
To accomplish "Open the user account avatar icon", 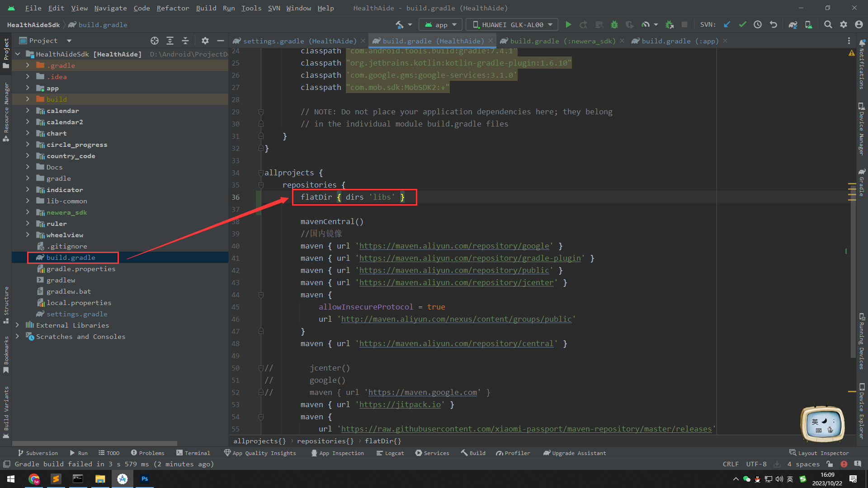I will (x=859, y=25).
